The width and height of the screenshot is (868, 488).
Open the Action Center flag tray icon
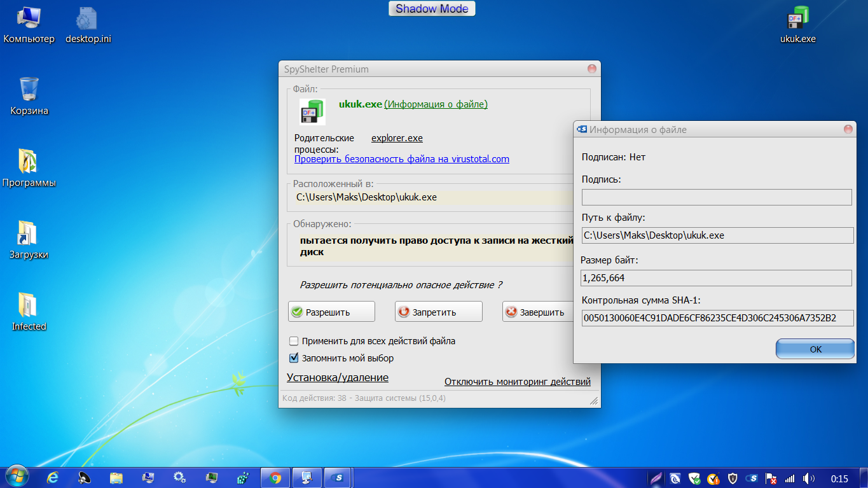pyautogui.click(x=771, y=478)
